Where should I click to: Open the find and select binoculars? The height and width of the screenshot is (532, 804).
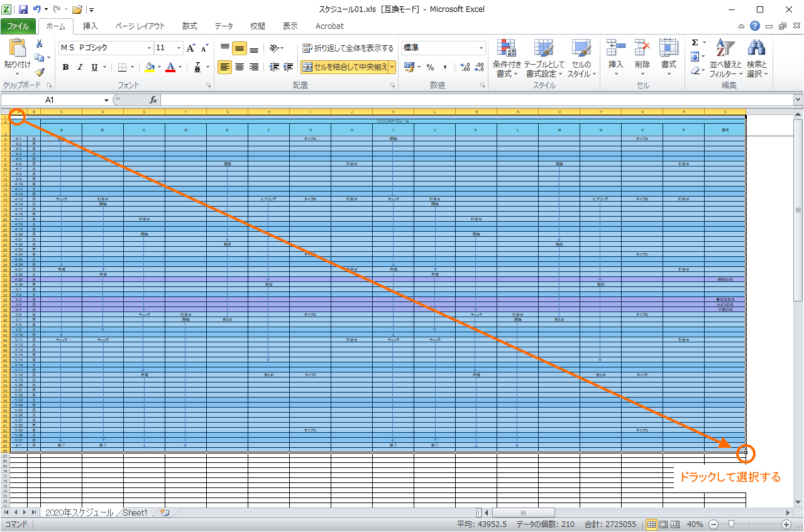point(757,58)
